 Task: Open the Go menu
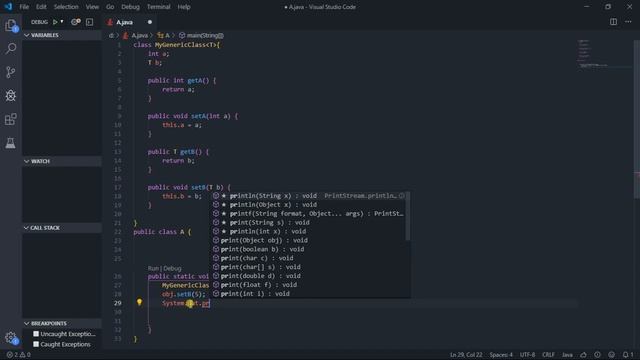(110, 7)
